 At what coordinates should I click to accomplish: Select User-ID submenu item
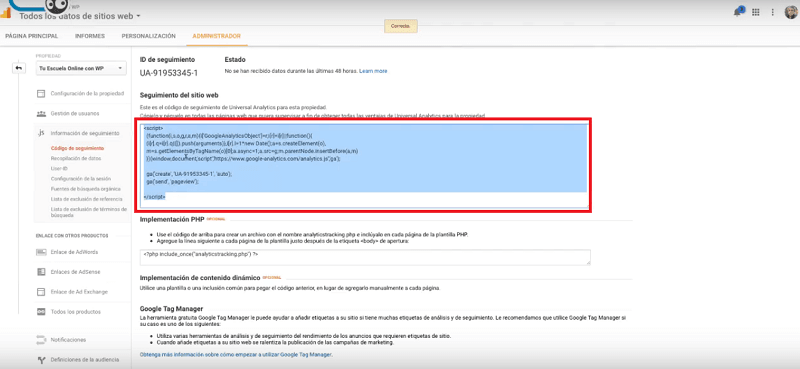[59, 168]
